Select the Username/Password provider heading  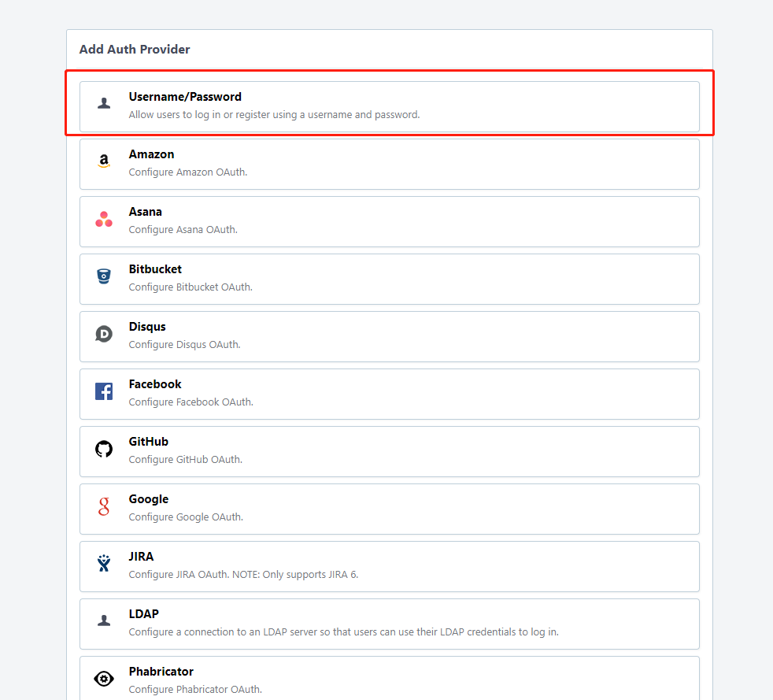click(185, 97)
